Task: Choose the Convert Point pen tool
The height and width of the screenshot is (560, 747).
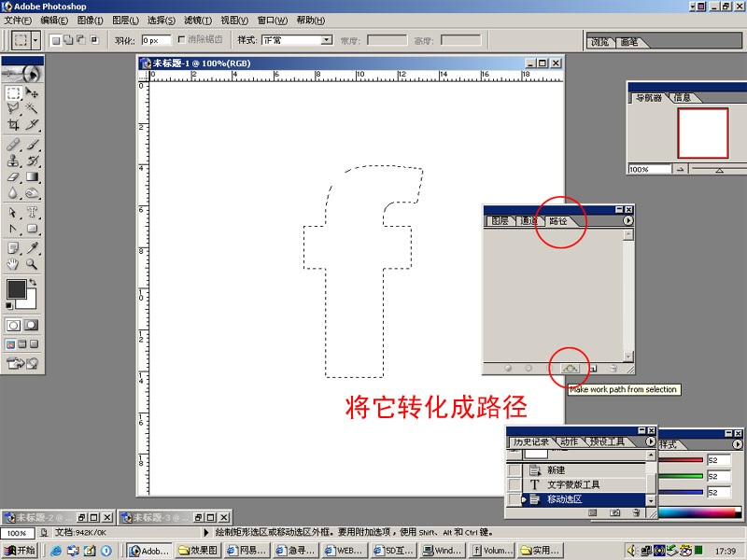Action: coord(13,229)
